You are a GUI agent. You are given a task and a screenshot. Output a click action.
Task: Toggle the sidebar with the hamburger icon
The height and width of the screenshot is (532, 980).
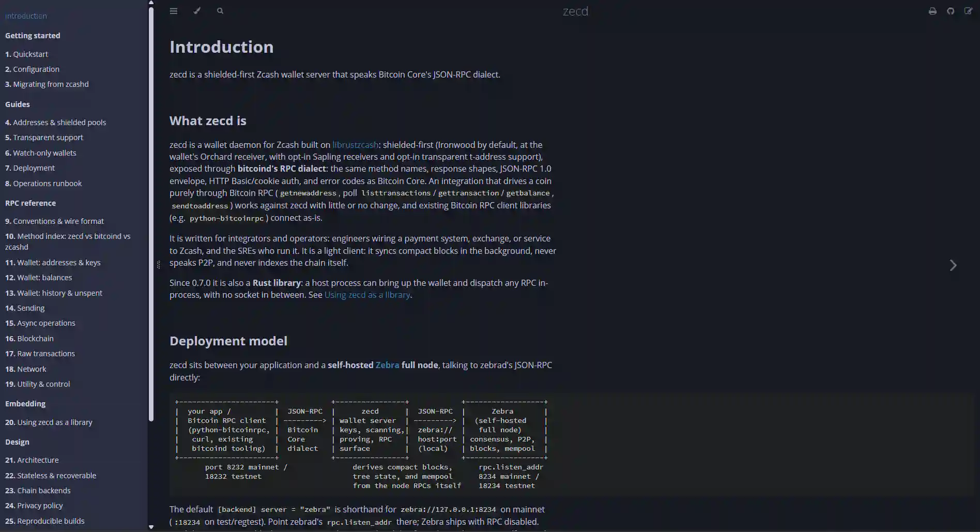174,11
